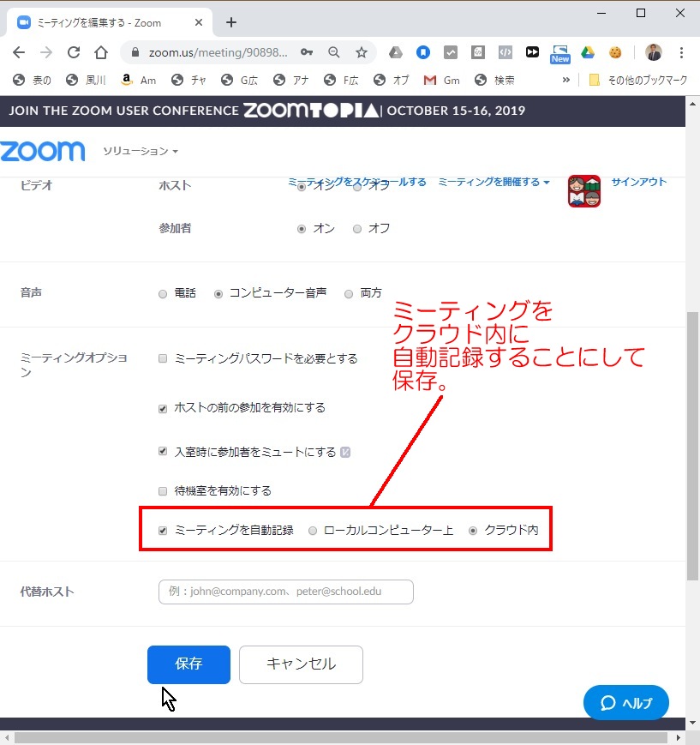This screenshot has width=700, height=745.
Task: Open the 表の bookmark
Action: click(x=32, y=81)
